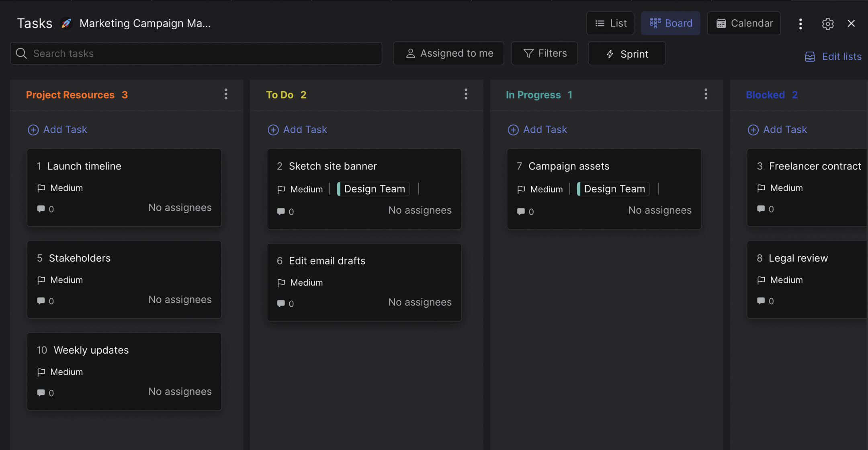Click the Edit lists link
This screenshot has width=868, height=450.
841,56
